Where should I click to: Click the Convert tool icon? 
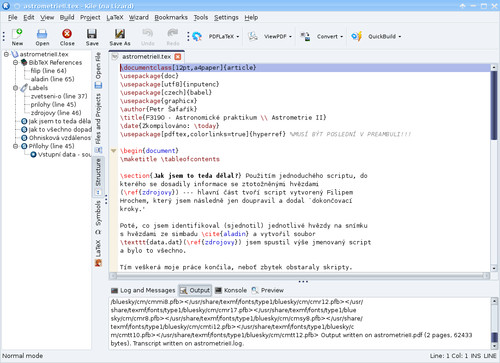(305, 36)
